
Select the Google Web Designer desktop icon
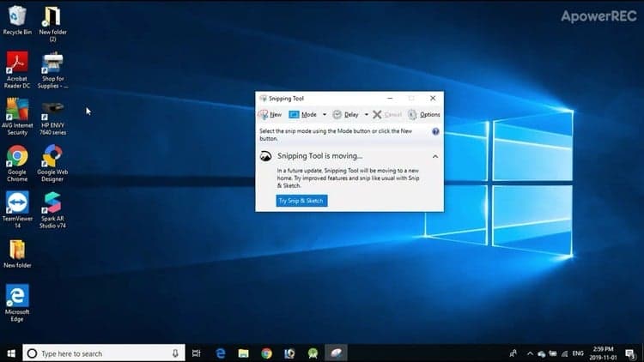(52, 163)
